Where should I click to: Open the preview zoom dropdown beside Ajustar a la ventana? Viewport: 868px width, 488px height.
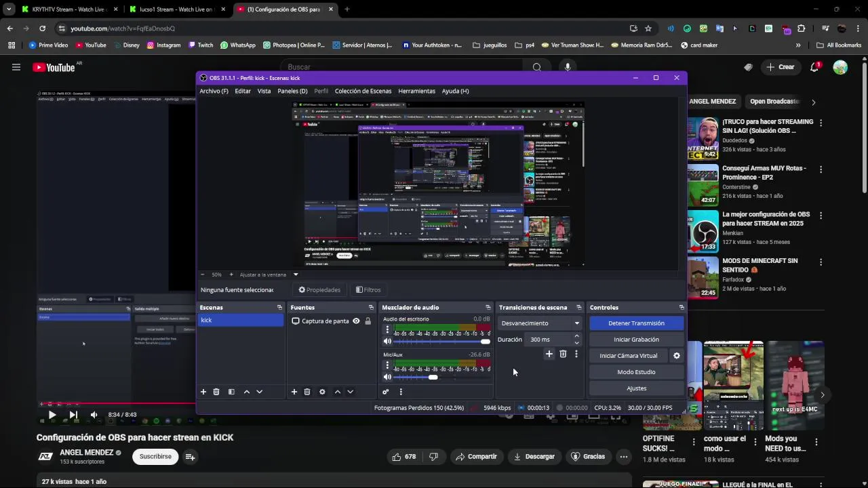click(296, 274)
